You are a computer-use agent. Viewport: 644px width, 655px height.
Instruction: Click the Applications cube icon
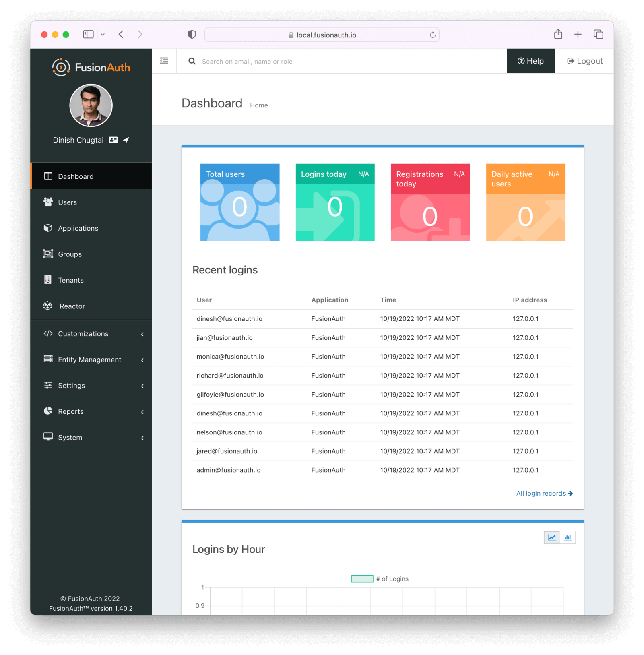pyautogui.click(x=48, y=228)
